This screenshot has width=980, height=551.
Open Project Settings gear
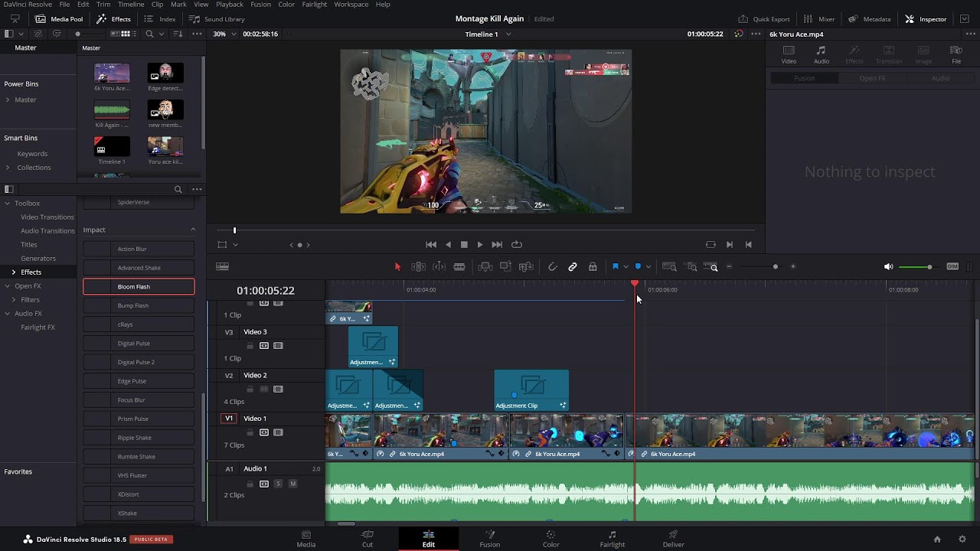962,539
